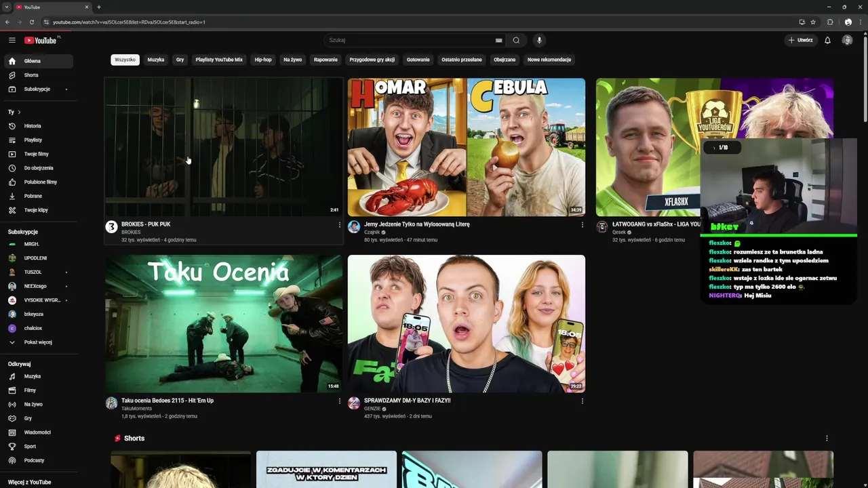The height and width of the screenshot is (488, 868).
Task: Select the Muzyka filter chip
Action: click(x=156, y=60)
